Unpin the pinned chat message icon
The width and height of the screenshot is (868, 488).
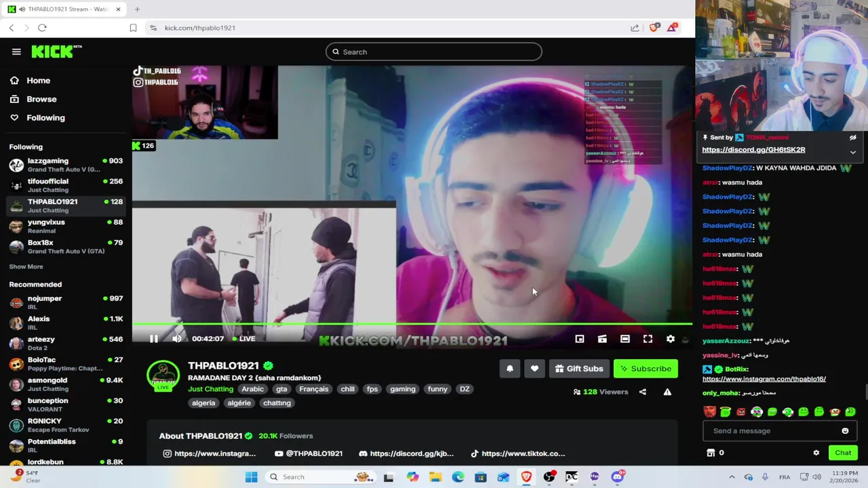click(x=852, y=138)
